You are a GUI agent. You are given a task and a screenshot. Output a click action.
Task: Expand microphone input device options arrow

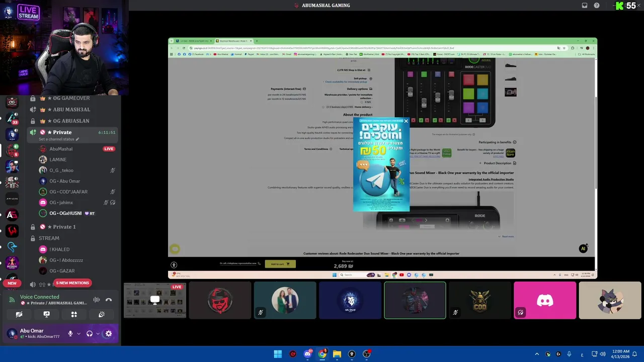78,333
